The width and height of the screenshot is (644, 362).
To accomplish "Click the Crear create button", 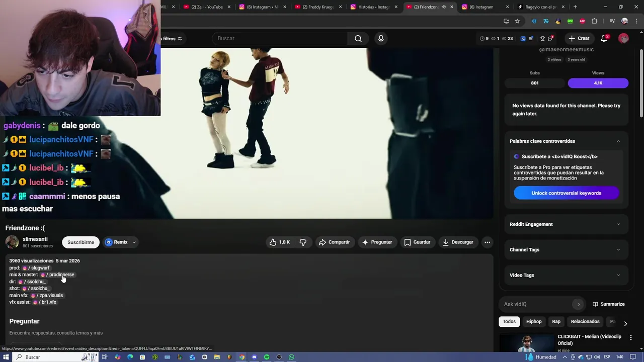I will coord(579,38).
